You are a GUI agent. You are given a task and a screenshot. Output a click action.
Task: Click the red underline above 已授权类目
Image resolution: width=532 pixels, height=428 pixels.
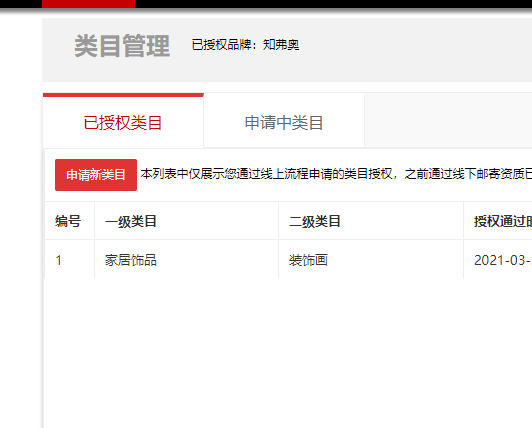click(x=123, y=95)
